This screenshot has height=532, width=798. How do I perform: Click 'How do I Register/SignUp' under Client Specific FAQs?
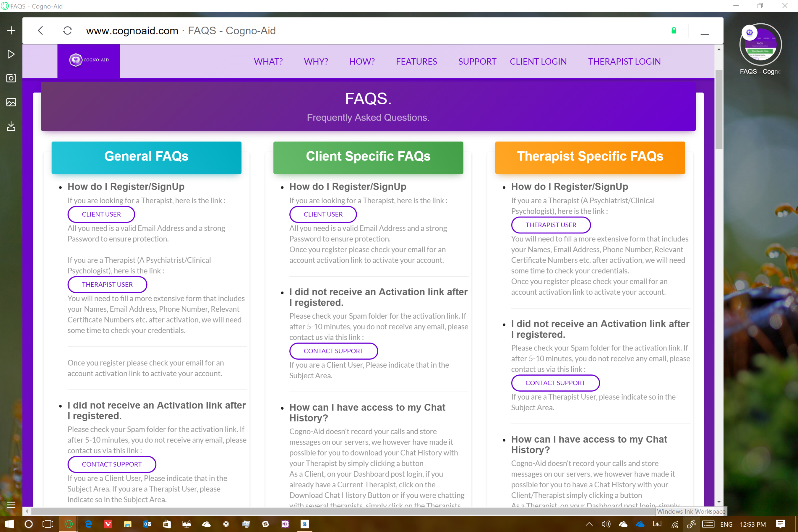click(x=348, y=186)
